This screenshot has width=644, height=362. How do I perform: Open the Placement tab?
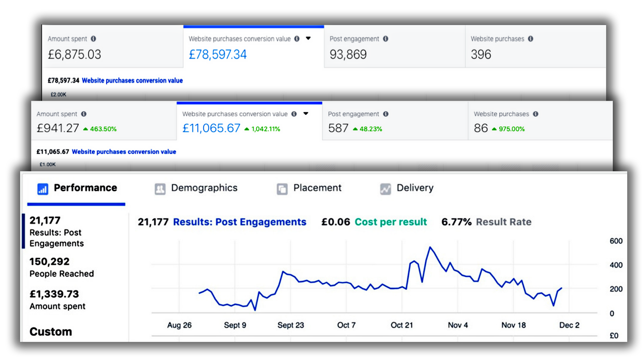pos(317,188)
